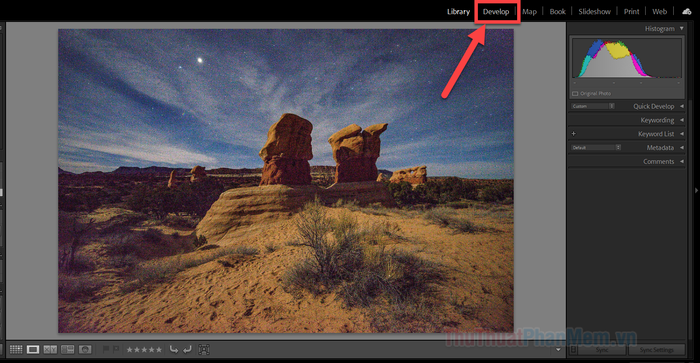Open Survey view
The height and width of the screenshot is (363, 700).
pyautogui.click(x=67, y=349)
